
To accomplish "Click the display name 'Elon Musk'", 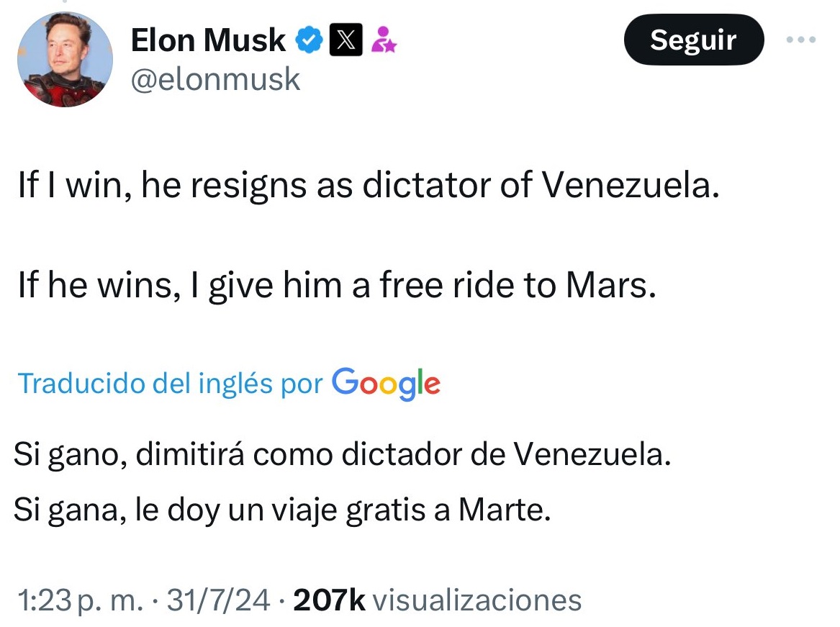I will [207, 40].
